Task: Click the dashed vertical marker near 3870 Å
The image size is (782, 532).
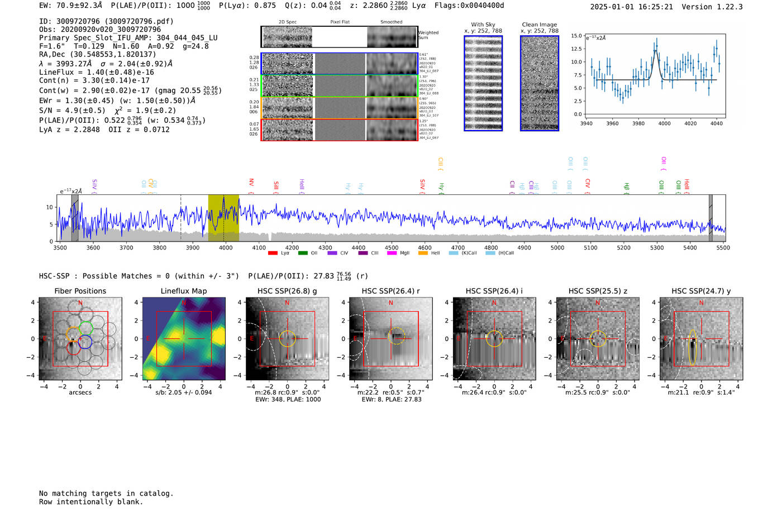Action: 180,218
